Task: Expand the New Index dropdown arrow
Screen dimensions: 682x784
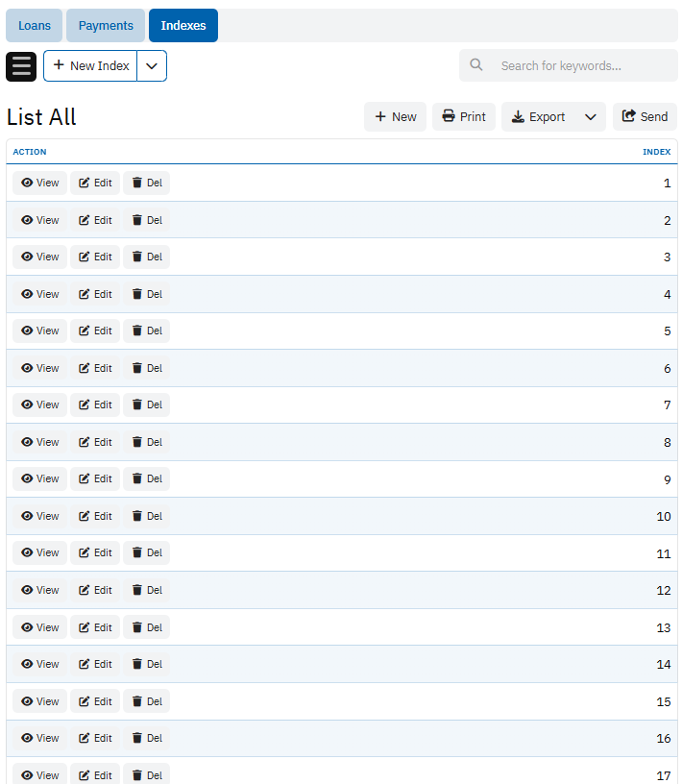Action: pyautogui.click(x=152, y=66)
